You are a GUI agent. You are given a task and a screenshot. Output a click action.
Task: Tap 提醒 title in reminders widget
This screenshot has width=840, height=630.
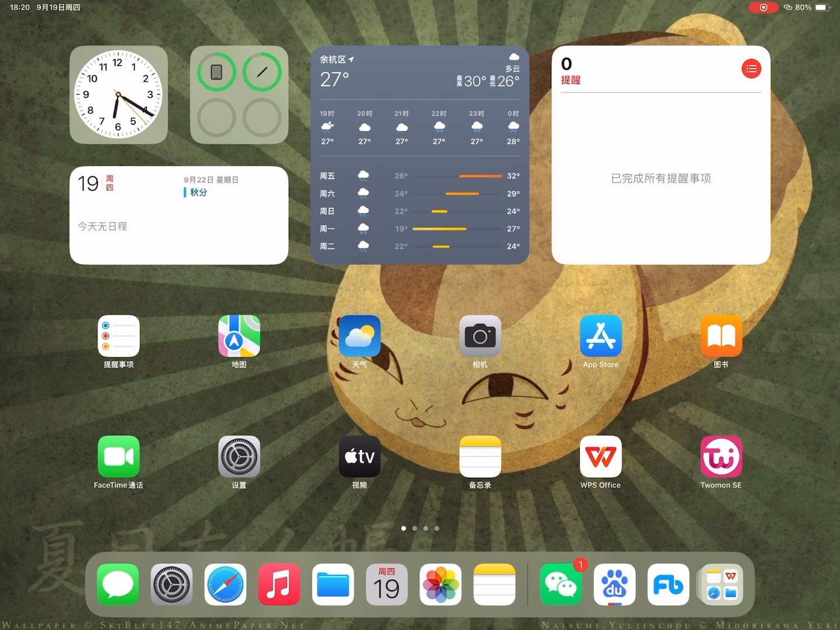point(570,80)
